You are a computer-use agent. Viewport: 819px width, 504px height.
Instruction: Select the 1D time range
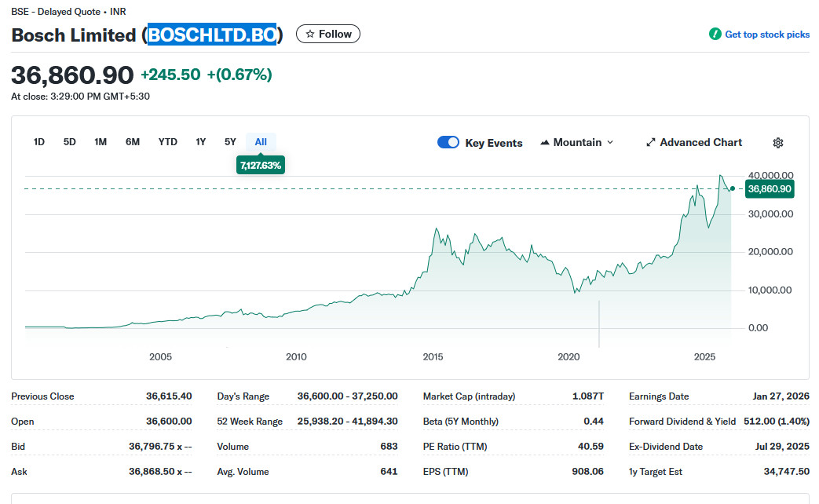[x=39, y=142]
